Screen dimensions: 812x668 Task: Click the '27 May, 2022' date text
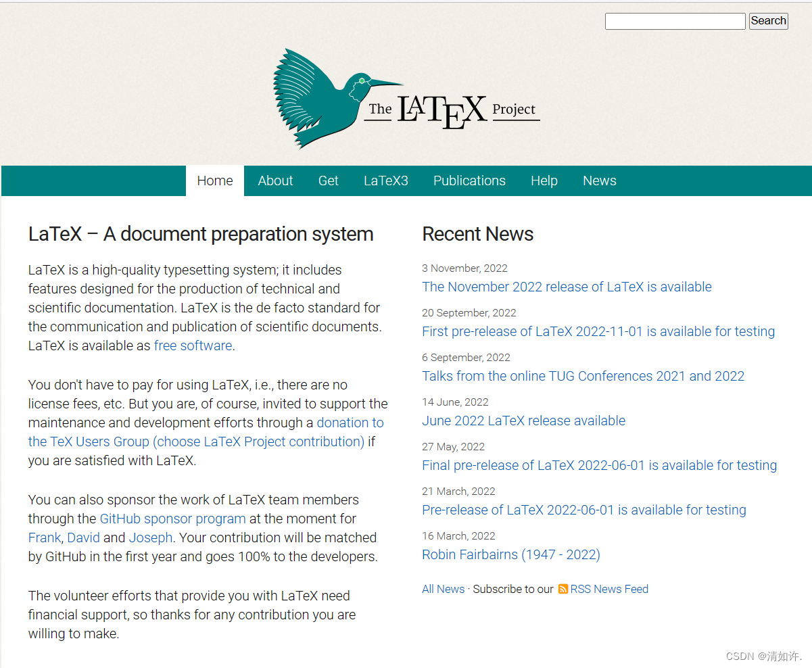(454, 447)
